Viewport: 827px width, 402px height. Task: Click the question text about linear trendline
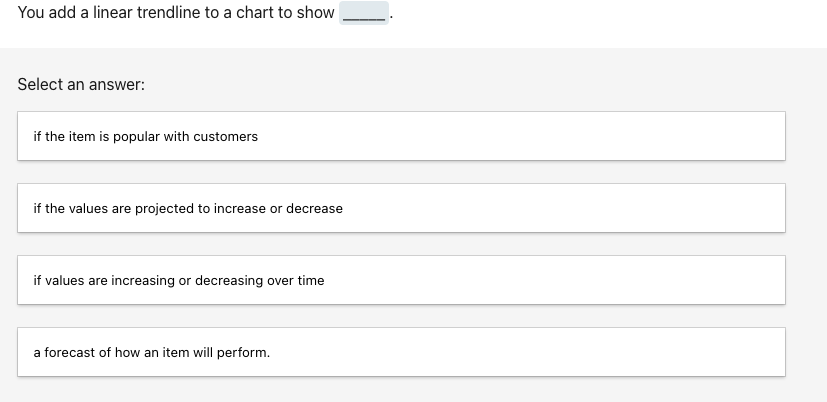coord(176,15)
